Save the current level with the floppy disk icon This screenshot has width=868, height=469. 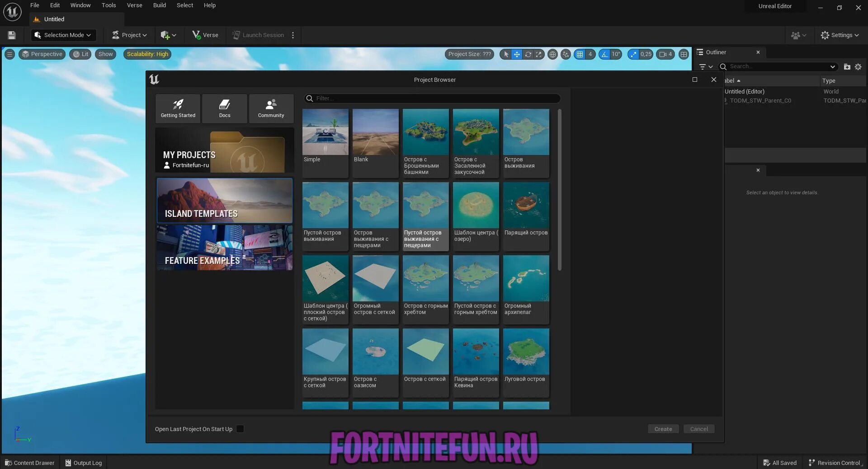coord(12,35)
